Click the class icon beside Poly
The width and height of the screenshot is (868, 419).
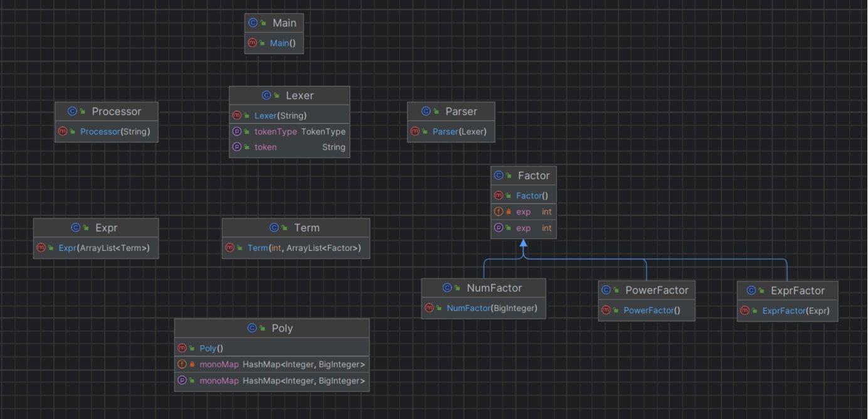click(252, 328)
